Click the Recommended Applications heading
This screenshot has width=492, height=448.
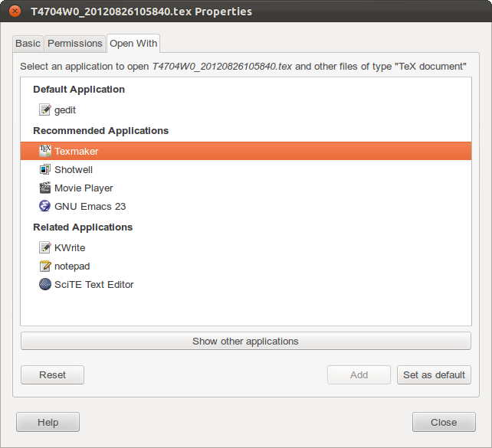point(100,131)
